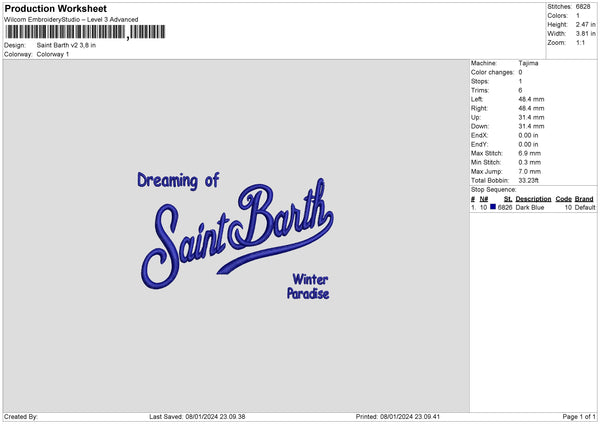Click the Page 1 of 1 indicator
The width and height of the screenshot is (600, 424).
point(579,417)
